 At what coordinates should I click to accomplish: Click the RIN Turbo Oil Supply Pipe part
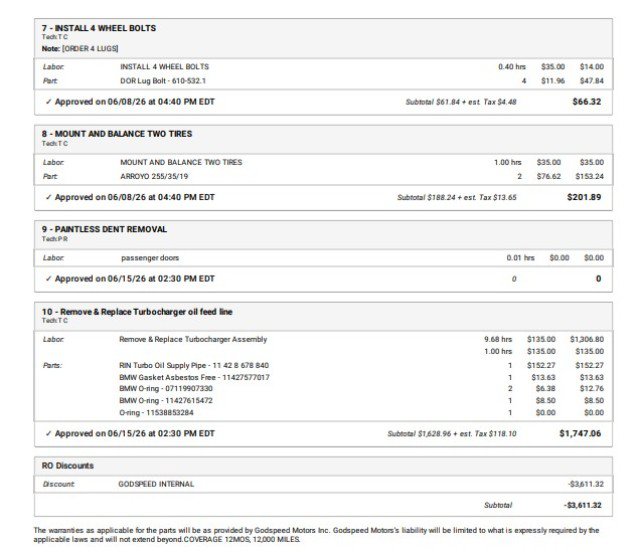tap(194, 365)
